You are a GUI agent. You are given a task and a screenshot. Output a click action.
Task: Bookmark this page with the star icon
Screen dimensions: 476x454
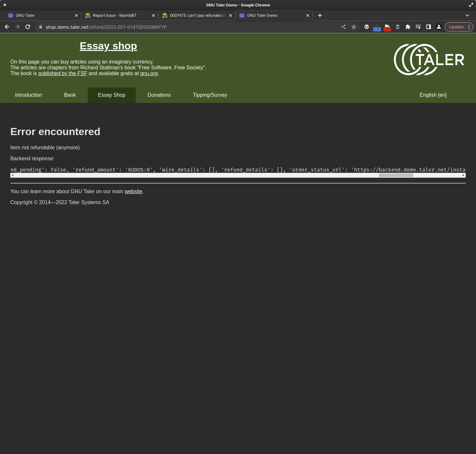click(x=354, y=27)
